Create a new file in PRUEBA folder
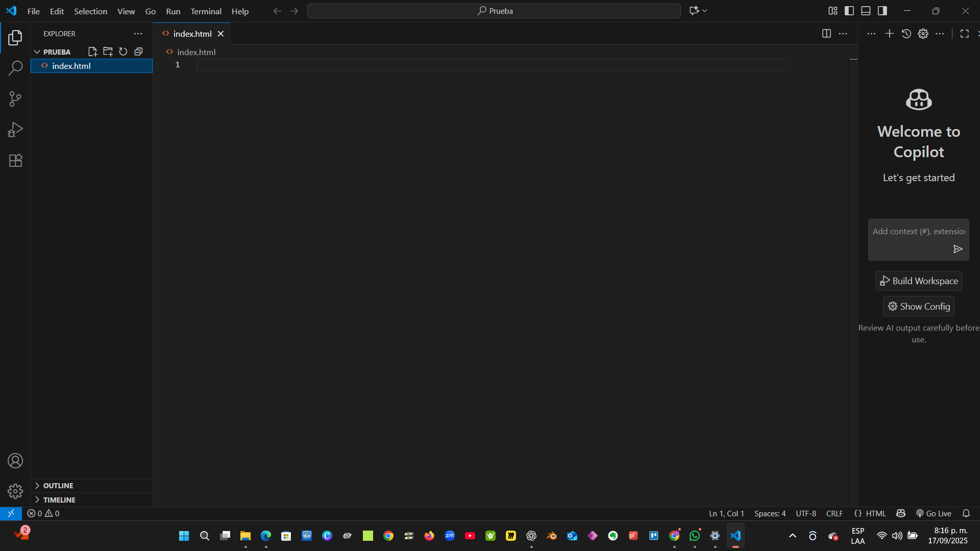Viewport: 980px width, 551px height. click(92, 52)
